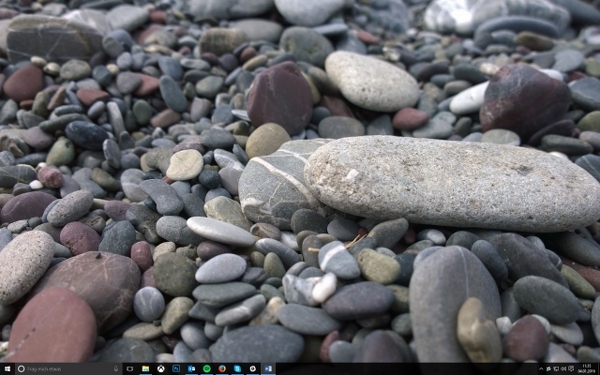Open the white circular app on the taskbar
This screenshot has height=375, width=600.
coord(253,369)
